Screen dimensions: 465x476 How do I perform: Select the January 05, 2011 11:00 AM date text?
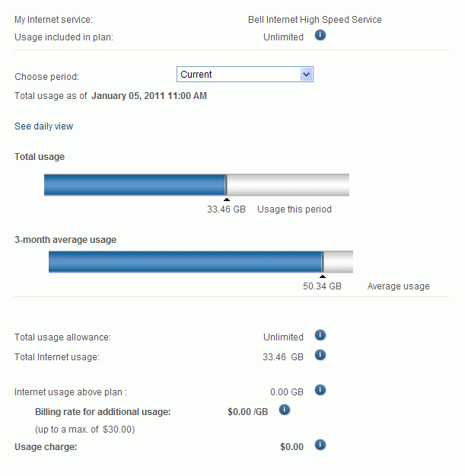tap(149, 97)
